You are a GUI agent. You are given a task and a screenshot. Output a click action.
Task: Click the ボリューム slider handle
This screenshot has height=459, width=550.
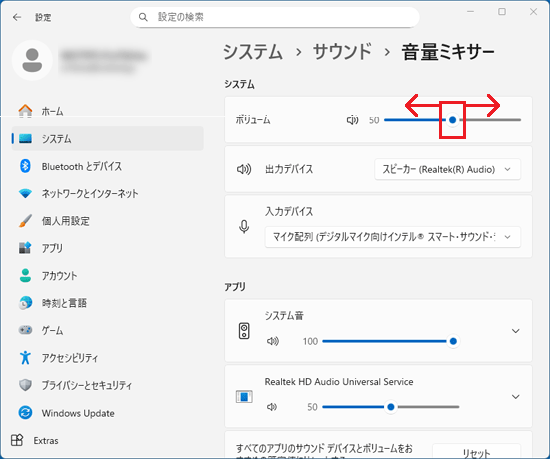452,120
